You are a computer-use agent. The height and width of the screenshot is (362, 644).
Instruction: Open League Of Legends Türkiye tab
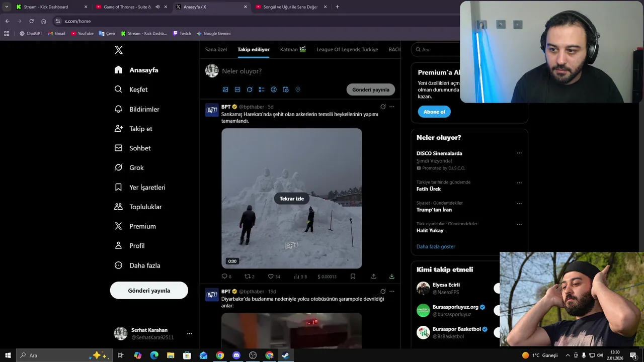(x=347, y=50)
